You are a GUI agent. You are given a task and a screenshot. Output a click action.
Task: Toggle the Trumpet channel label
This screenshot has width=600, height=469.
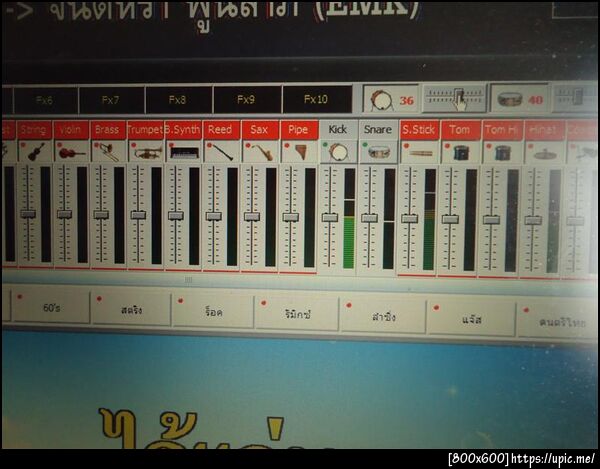(x=145, y=130)
